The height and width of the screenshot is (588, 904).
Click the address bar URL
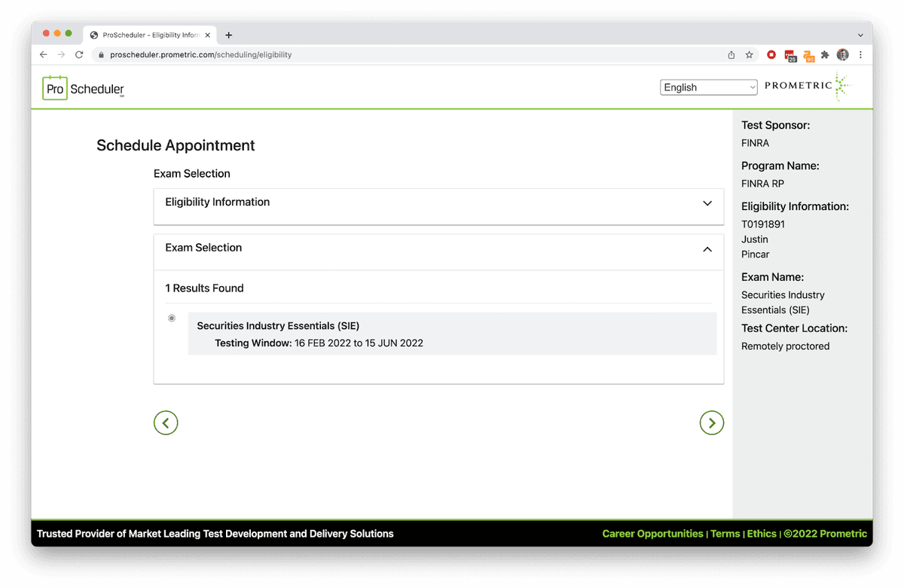tap(201, 55)
